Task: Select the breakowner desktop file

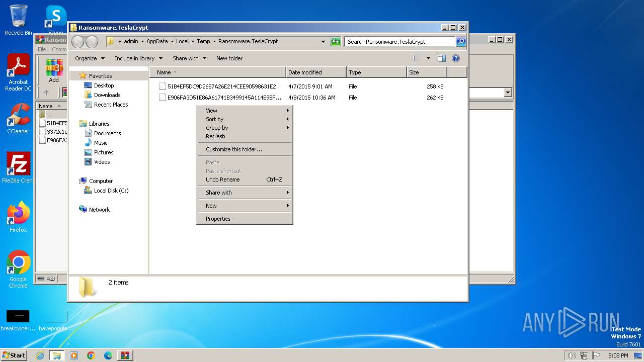Action: [x=18, y=320]
